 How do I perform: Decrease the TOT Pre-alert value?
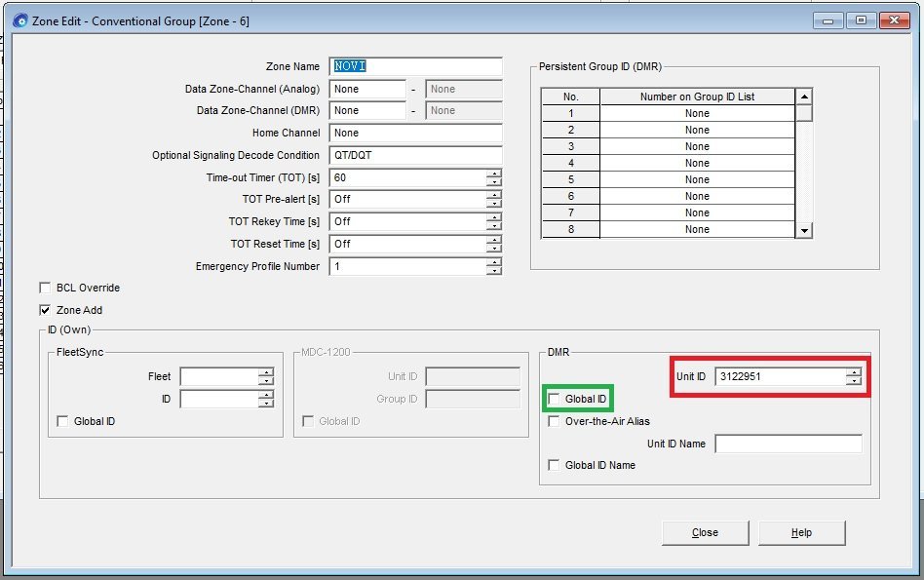pos(494,204)
